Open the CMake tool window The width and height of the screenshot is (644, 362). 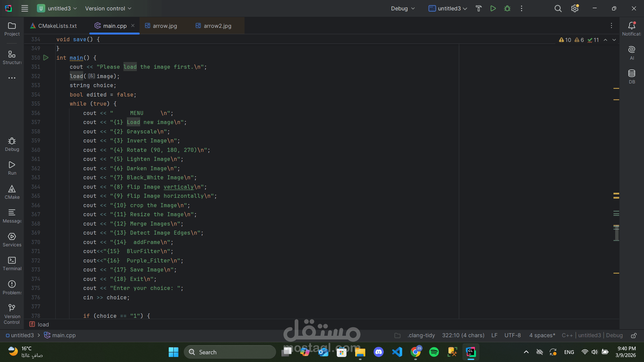pyautogui.click(x=12, y=192)
